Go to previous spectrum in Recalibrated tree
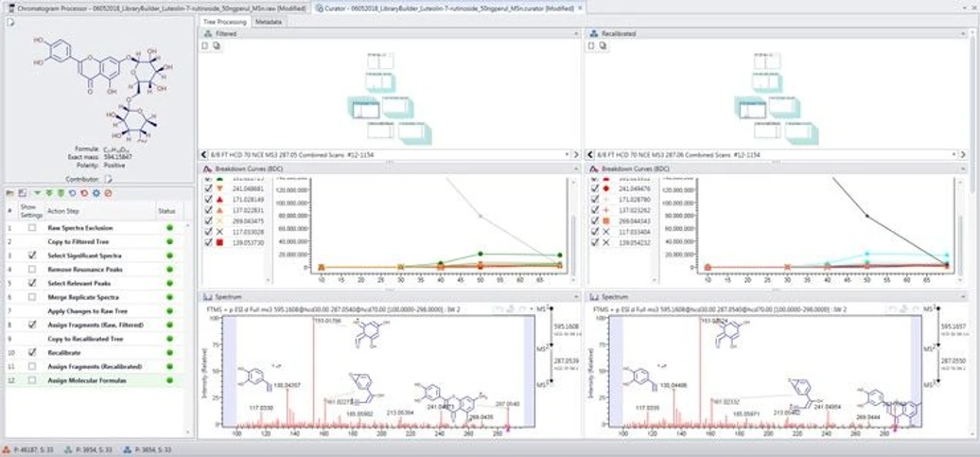This screenshot has height=457, width=980. point(590,154)
